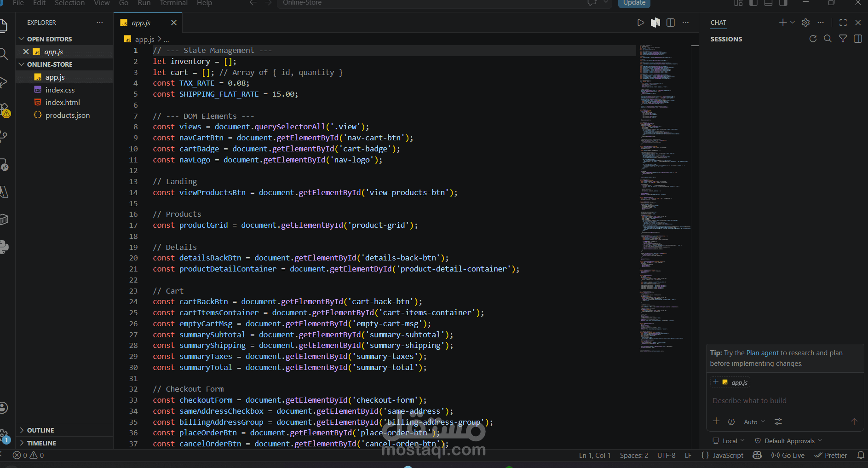Refresh the chat sessions list
868x468 pixels.
[813, 39]
